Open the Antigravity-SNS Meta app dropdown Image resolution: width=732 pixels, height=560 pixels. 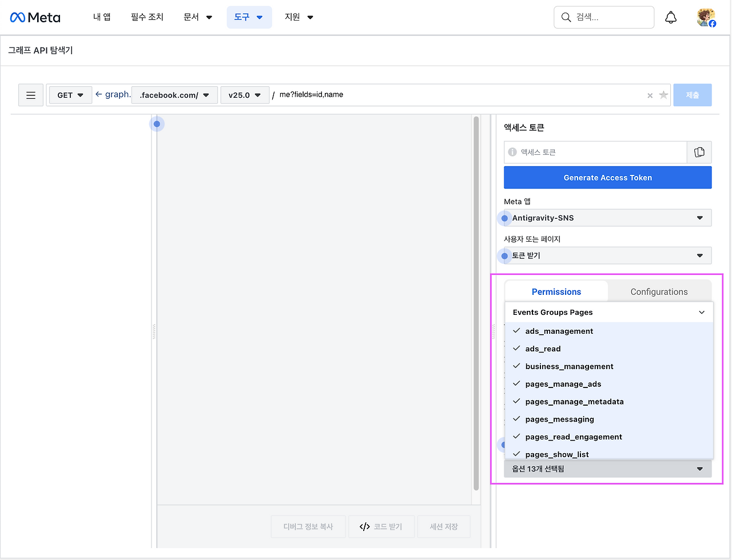pyautogui.click(x=608, y=218)
